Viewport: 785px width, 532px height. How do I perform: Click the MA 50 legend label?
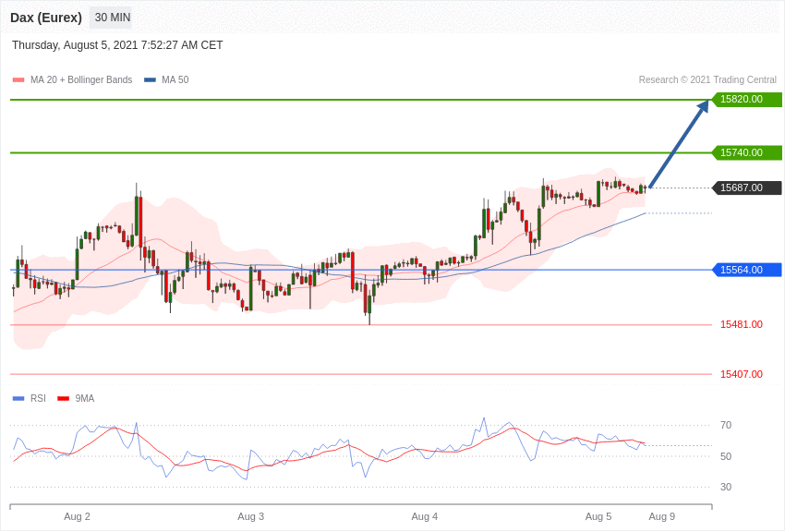[175, 79]
